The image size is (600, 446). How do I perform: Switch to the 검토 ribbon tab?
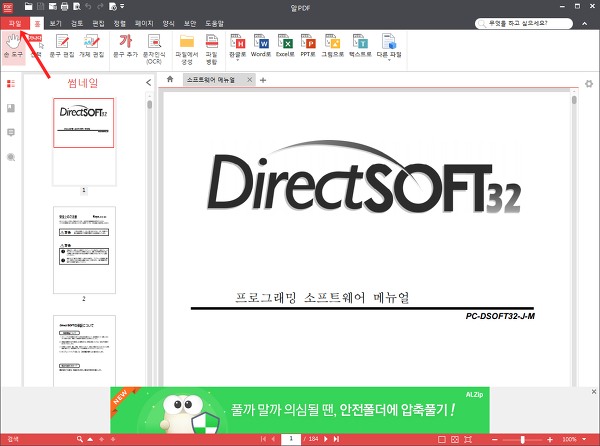[77, 23]
